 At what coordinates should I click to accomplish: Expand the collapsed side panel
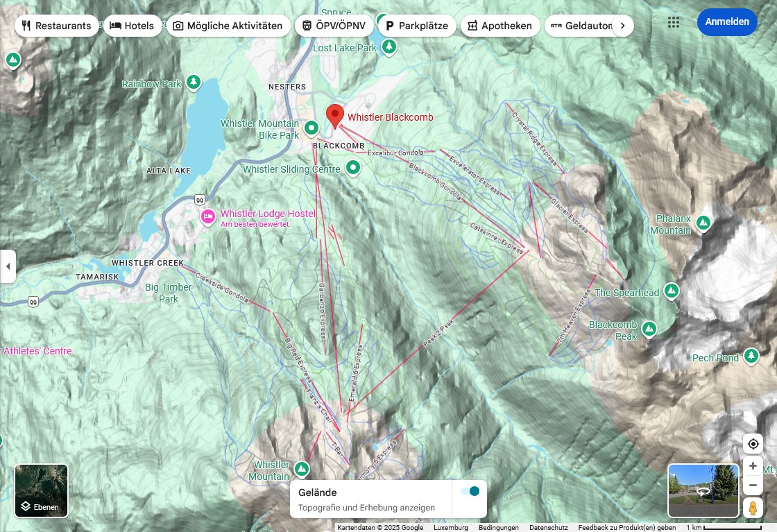click(x=8, y=266)
